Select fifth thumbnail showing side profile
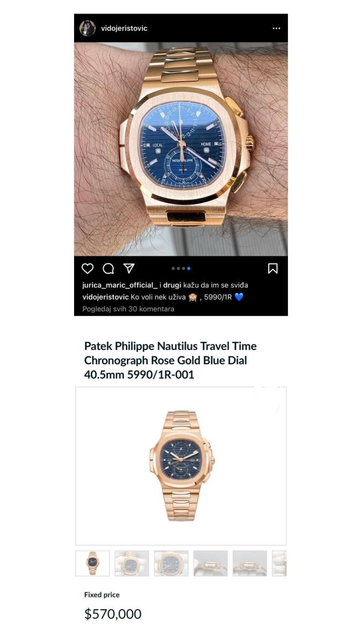362x644 pixels. (x=250, y=563)
